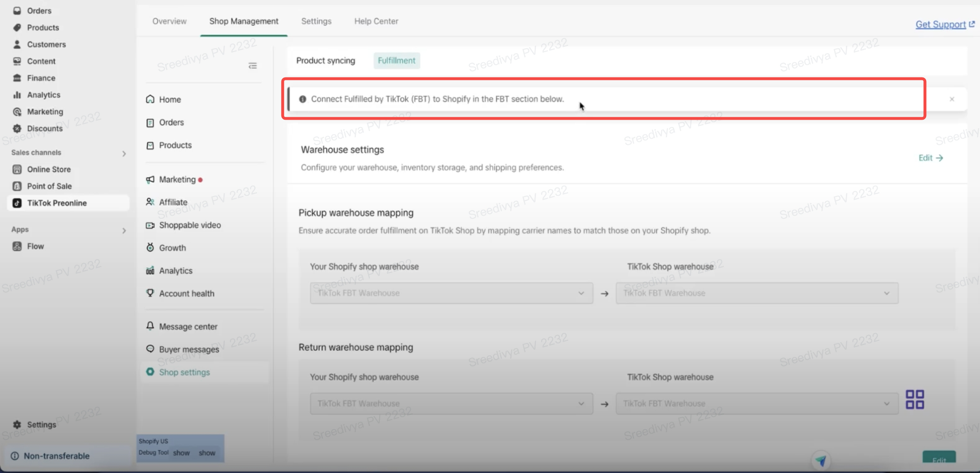This screenshot has height=473, width=980.
Task: Open Buyer messages
Action: (x=189, y=349)
